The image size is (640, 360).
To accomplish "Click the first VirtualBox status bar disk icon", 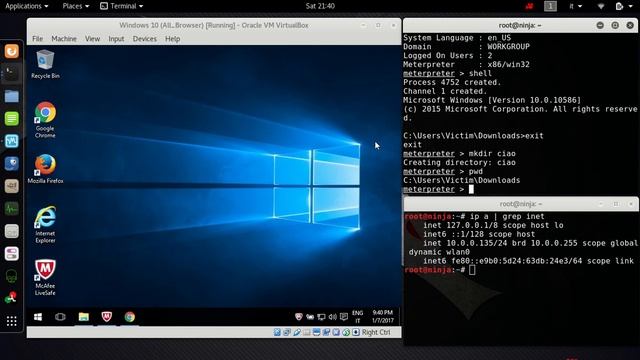I will pos(277,332).
